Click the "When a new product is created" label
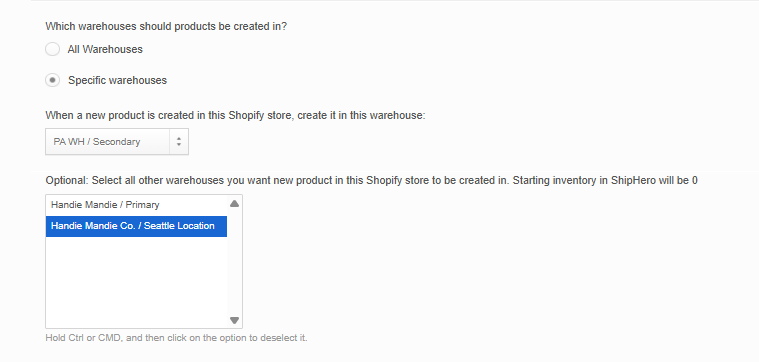This screenshot has width=759, height=362. [x=235, y=116]
